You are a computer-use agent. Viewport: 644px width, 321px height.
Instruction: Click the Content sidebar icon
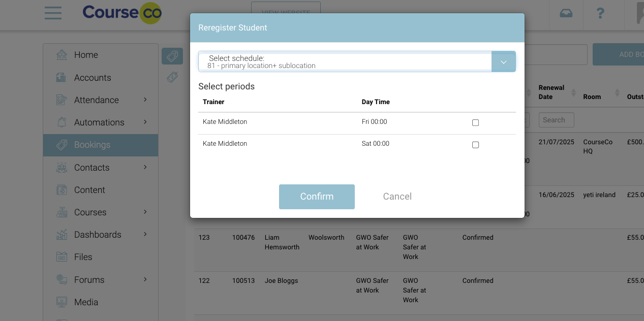point(62,190)
